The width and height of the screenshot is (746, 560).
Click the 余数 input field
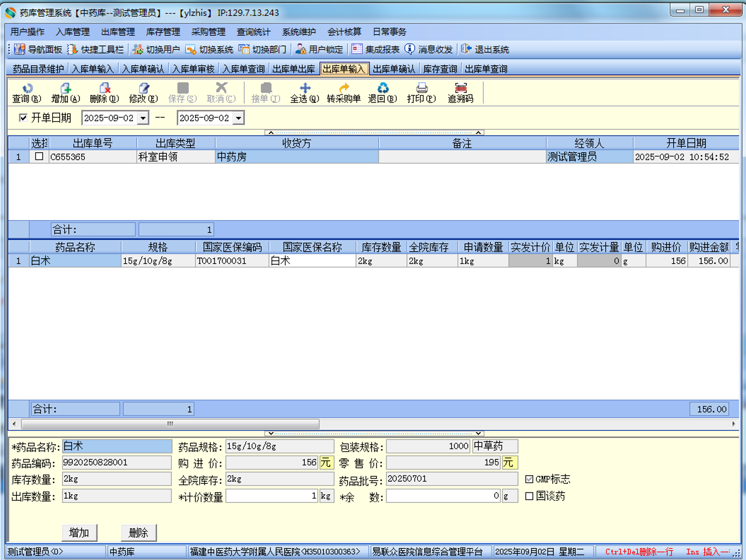(443, 496)
